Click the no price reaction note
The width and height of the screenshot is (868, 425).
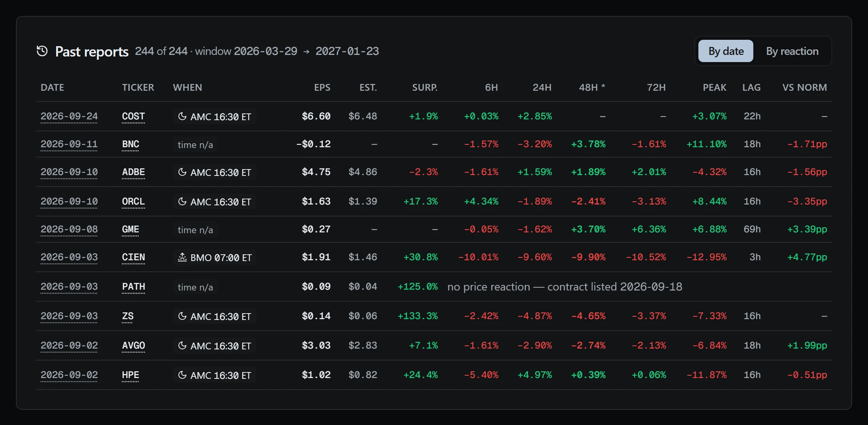pyautogui.click(x=565, y=287)
